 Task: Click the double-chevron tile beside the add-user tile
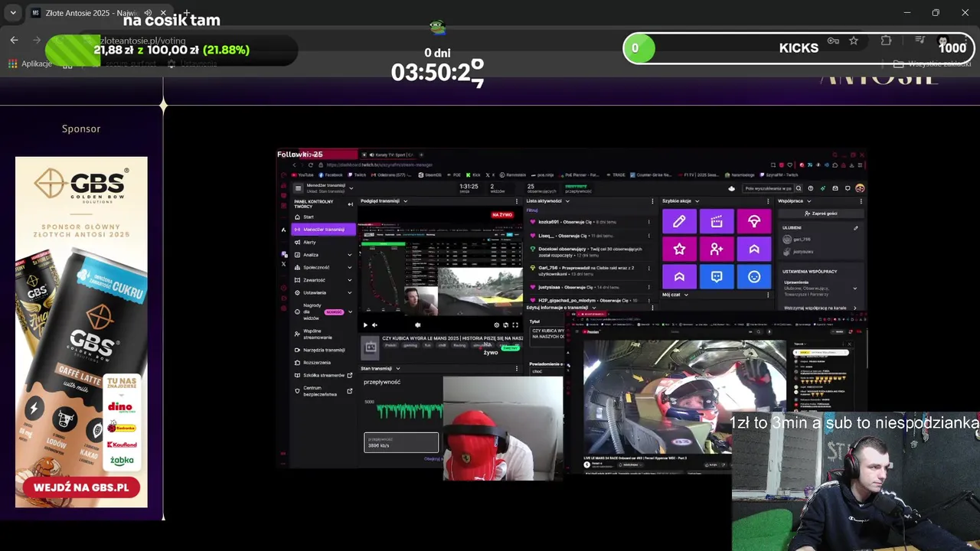(754, 249)
